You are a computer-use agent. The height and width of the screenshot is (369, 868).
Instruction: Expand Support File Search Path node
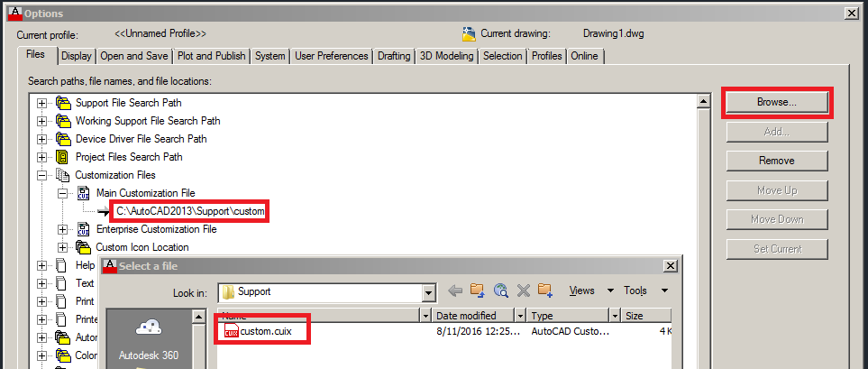pyautogui.click(x=41, y=103)
